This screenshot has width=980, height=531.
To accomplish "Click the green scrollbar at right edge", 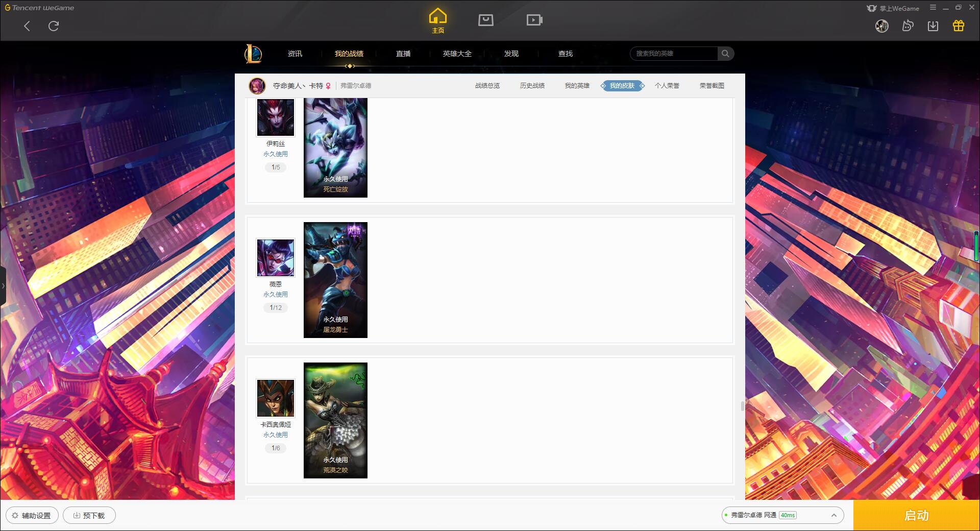I will pyautogui.click(x=977, y=247).
